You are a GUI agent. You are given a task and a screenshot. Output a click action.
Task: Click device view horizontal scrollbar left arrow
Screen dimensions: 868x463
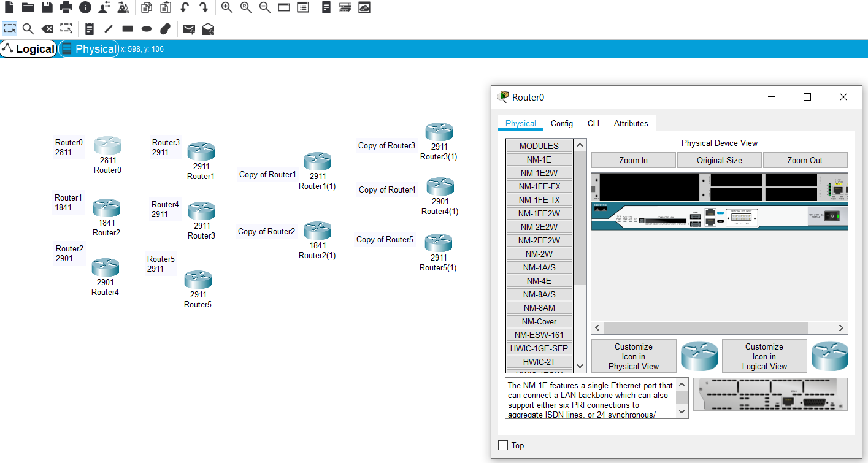pyautogui.click(x=597, y=328)
